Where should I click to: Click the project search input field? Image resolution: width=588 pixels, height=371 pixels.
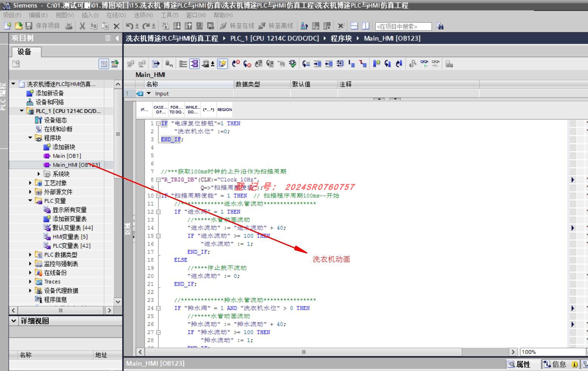tap(403, 26)
